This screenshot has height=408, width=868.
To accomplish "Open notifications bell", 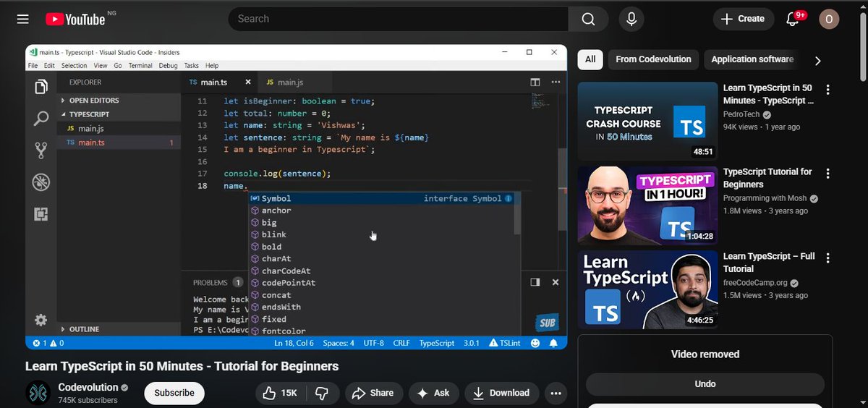I will click(x=793, y=19).
